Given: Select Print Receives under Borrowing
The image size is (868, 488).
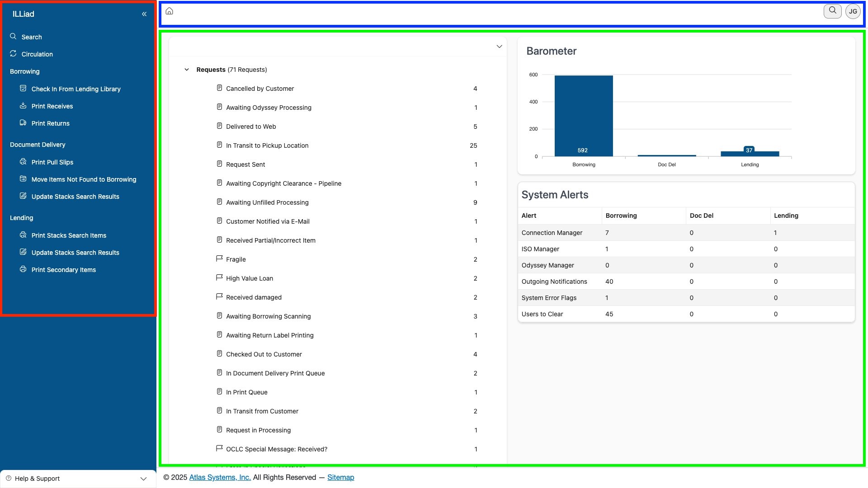Looking at the screenshot, I should (x=52, y=106).
